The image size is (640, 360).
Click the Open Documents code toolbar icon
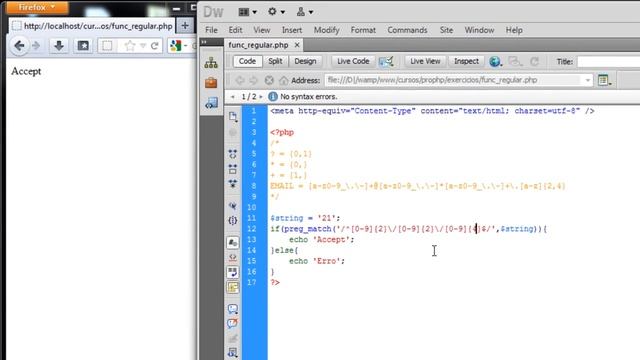click(x=233, y=117)
